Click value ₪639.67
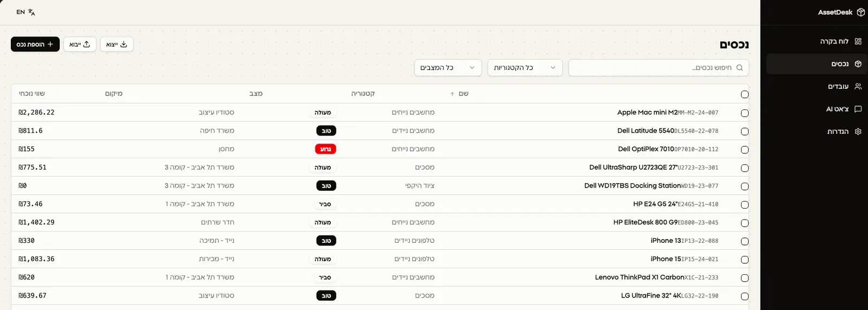This screenshot has height=310, width=868. [33, 295]
